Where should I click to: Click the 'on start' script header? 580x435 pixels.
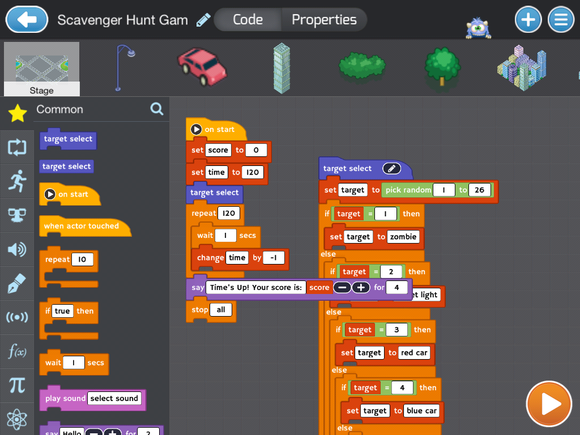[216, 129]
